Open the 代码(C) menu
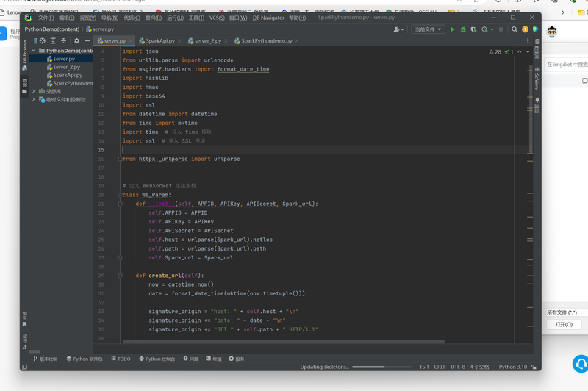 point(132,18)
